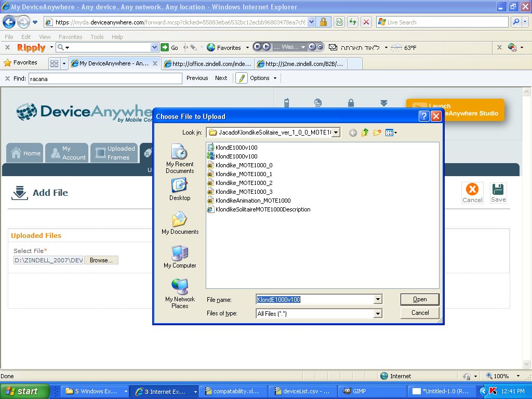Open My Recent Documents in places bar
This screenshot has width=532, height=399.
(180, 158)
